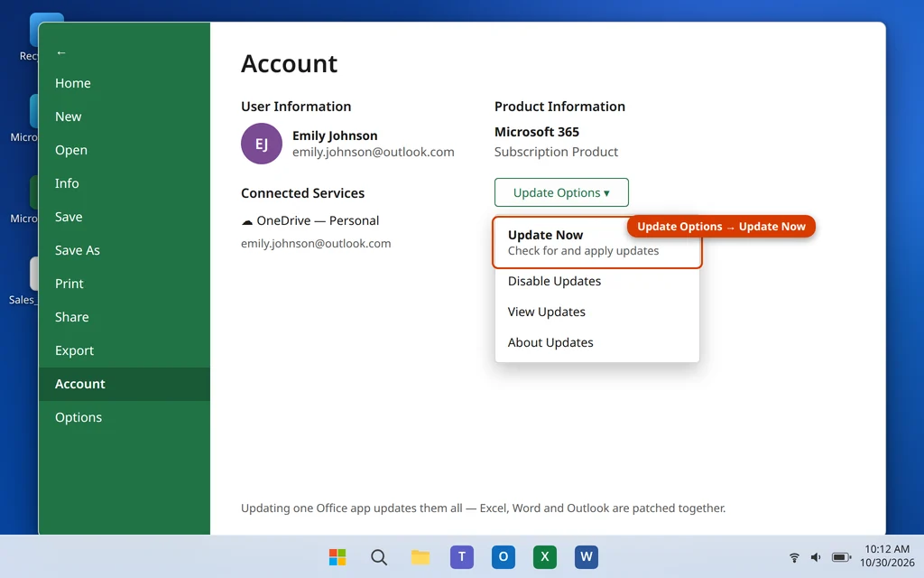Click the Account page heading
This screenshot has height=578, width=924.
289,64
